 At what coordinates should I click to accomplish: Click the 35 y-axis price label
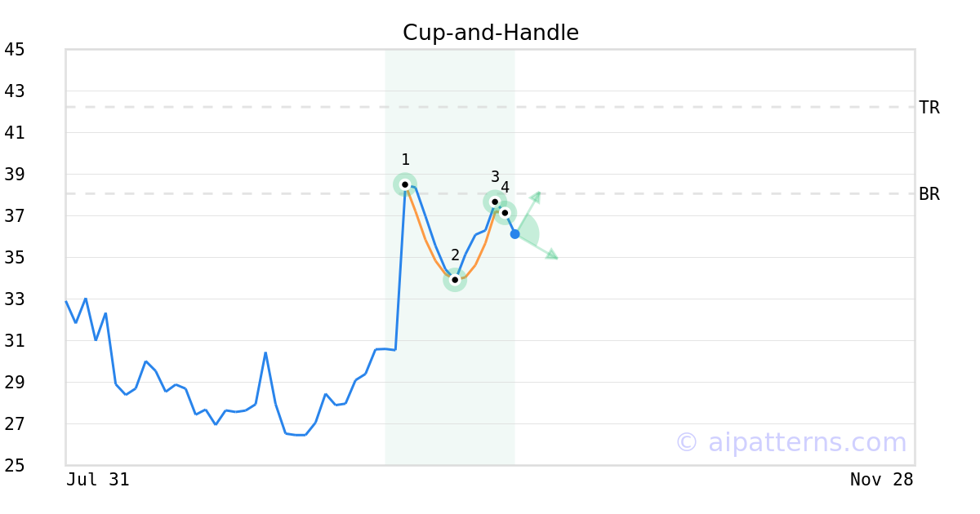coord(15,258)
